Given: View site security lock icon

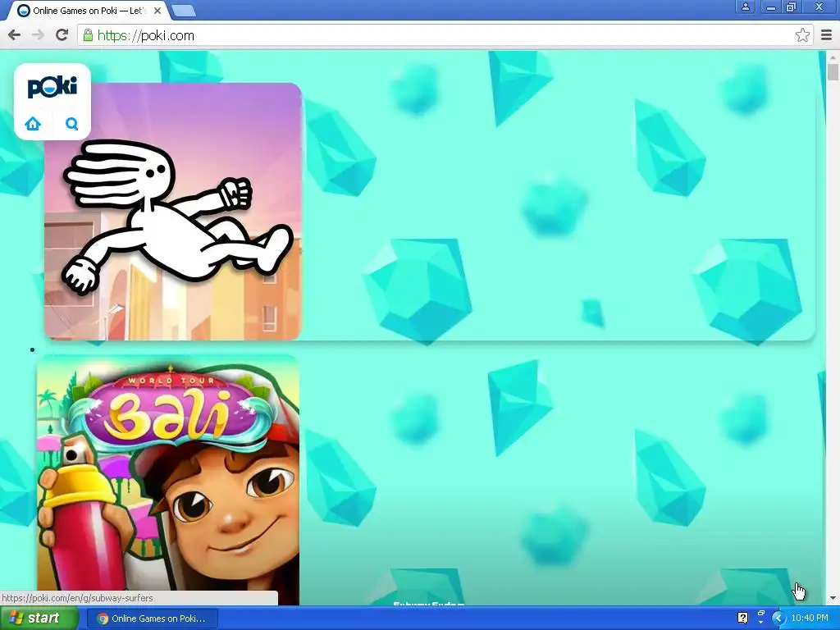Looking at the screenshot, I should [88, 35].
